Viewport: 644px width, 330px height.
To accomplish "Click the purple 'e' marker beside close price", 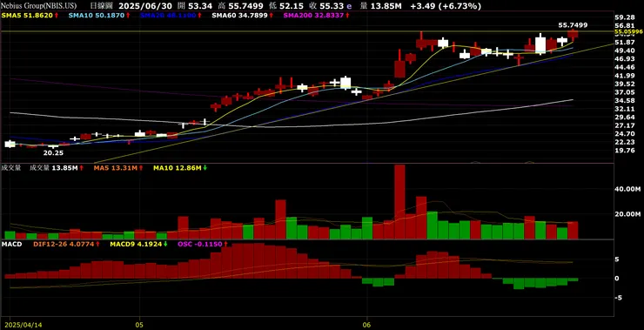I will pos(350,6).
